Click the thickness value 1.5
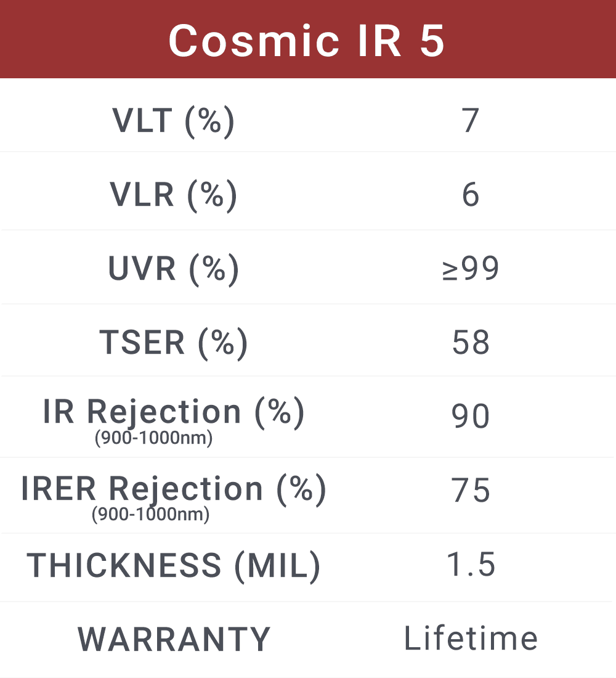Image resolution: width=616 pixels, height=678 pixels. pyautogui.click(x=471, y=565)
